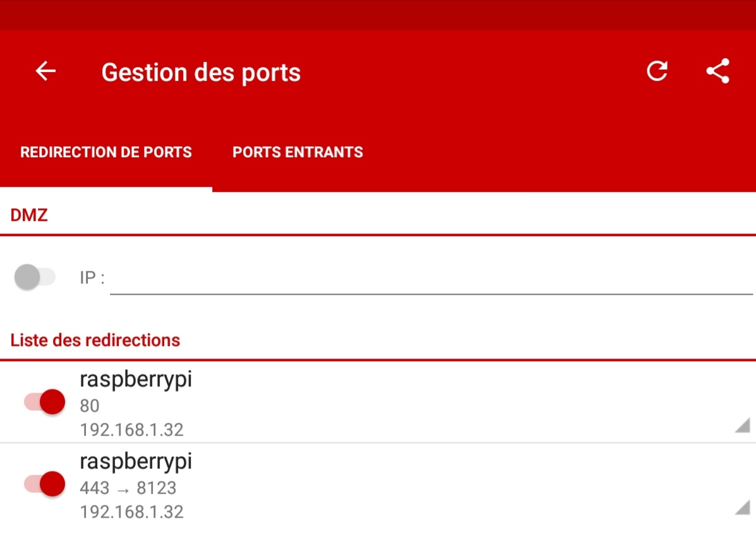Focus the DMZ IP input field
This screenshot has height=558, width=756.
pyautogui.click(x=431, y=278)
